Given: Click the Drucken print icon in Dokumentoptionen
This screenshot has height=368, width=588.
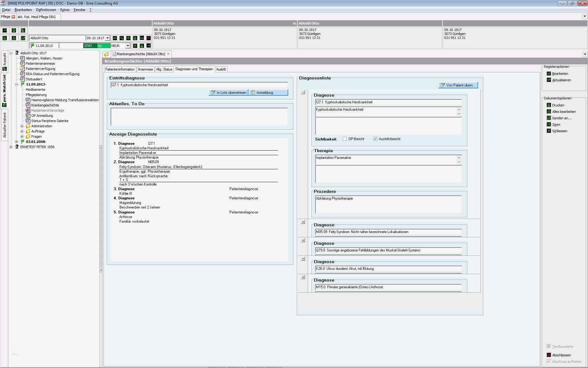Looking at the screenshot, I should click(x=549, y=105).
